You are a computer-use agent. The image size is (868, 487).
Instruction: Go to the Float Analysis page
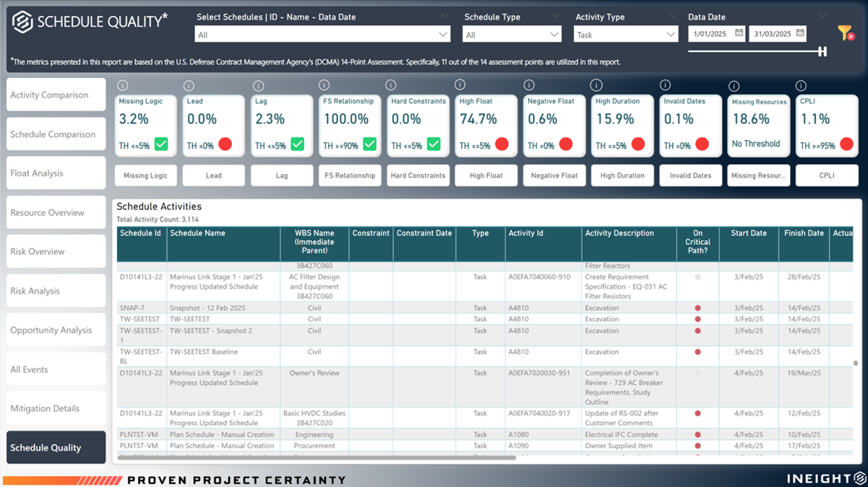[56, 173]
